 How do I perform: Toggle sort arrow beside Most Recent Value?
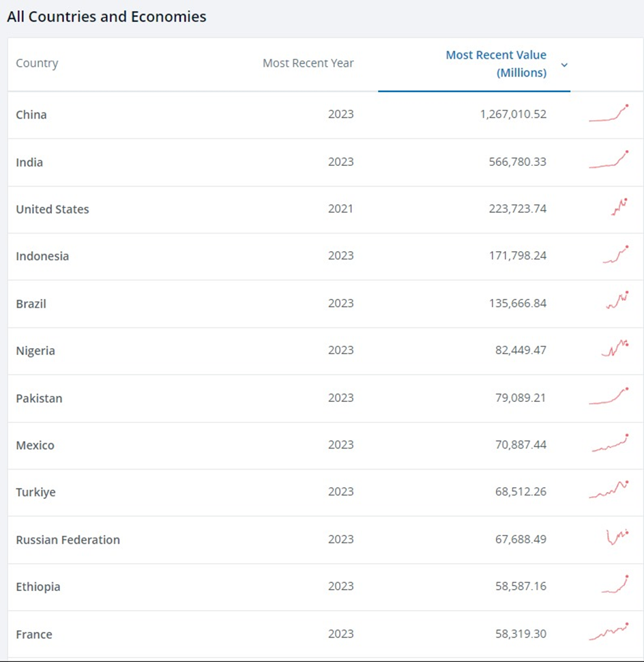[564, 65]
